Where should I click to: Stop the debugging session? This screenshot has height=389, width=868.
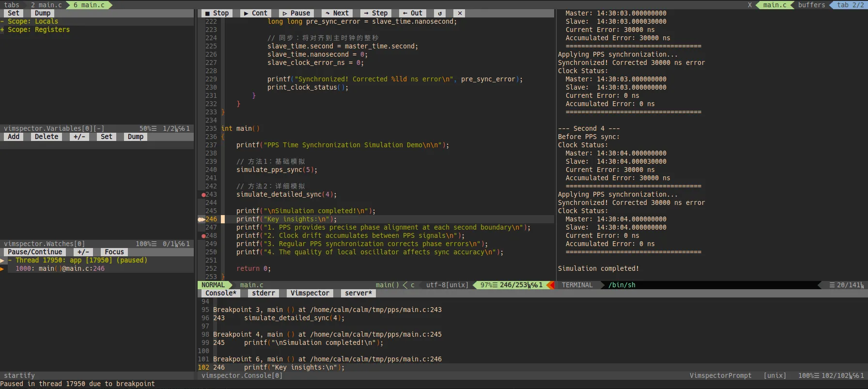(217, 13)
